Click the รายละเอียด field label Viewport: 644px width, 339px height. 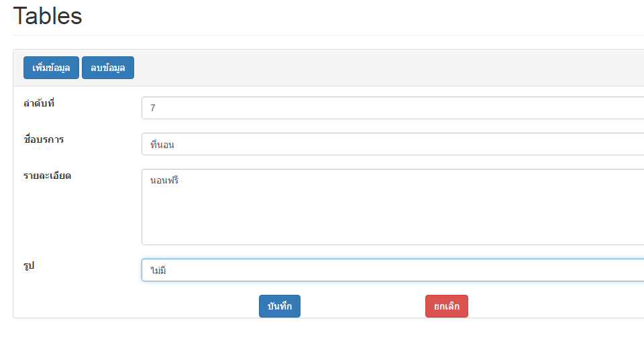tap(48, 176)
